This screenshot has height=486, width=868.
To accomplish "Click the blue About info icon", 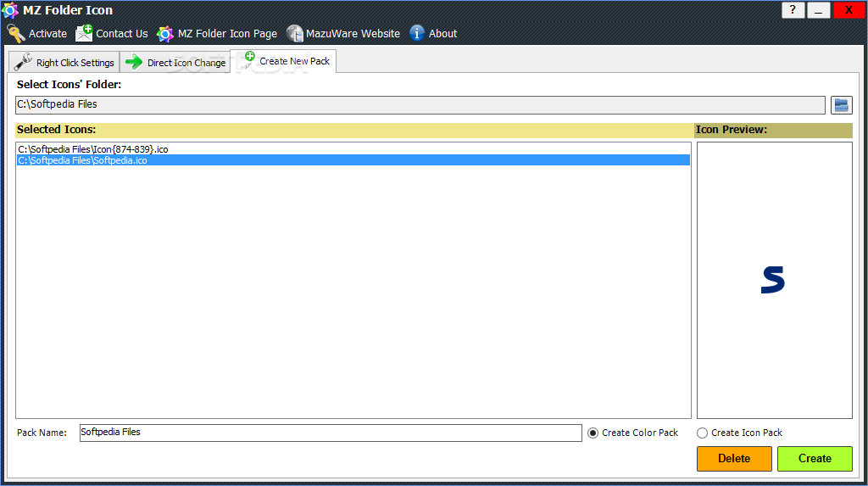I will pyautogui.click(x=417, y=33).
